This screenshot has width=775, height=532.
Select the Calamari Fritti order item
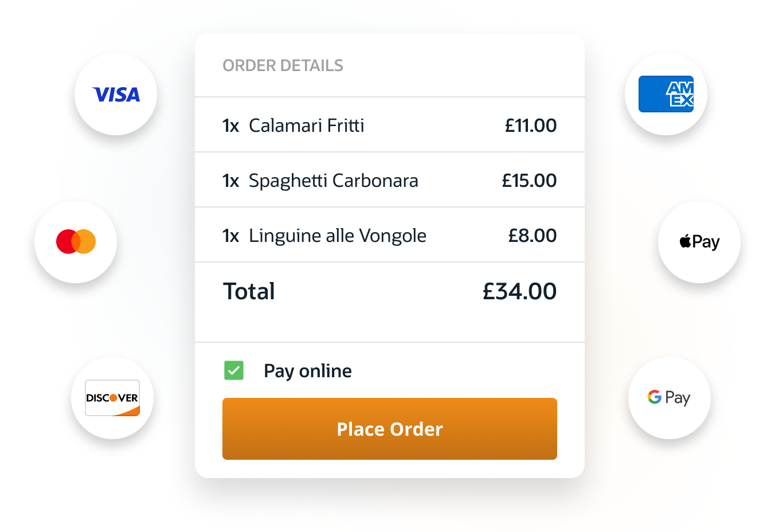click(x=307, y=126)
